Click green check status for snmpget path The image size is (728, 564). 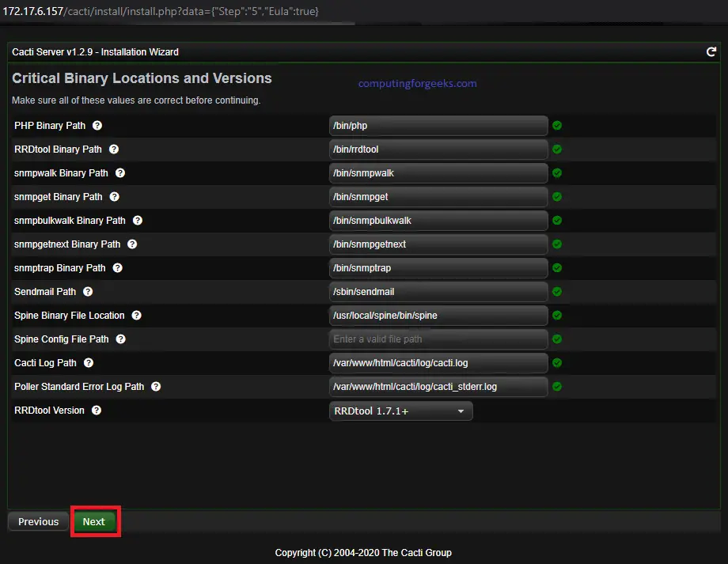click(557, 196)
